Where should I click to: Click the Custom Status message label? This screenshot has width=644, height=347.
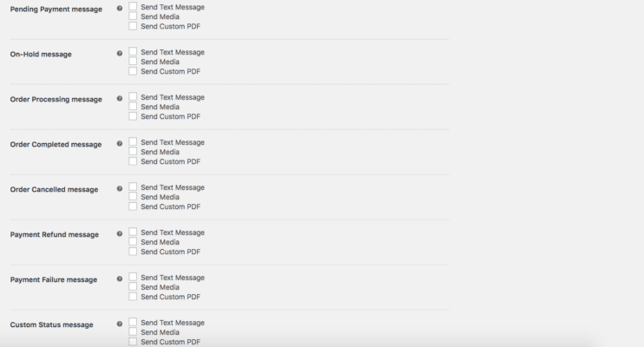click(52, 324)
